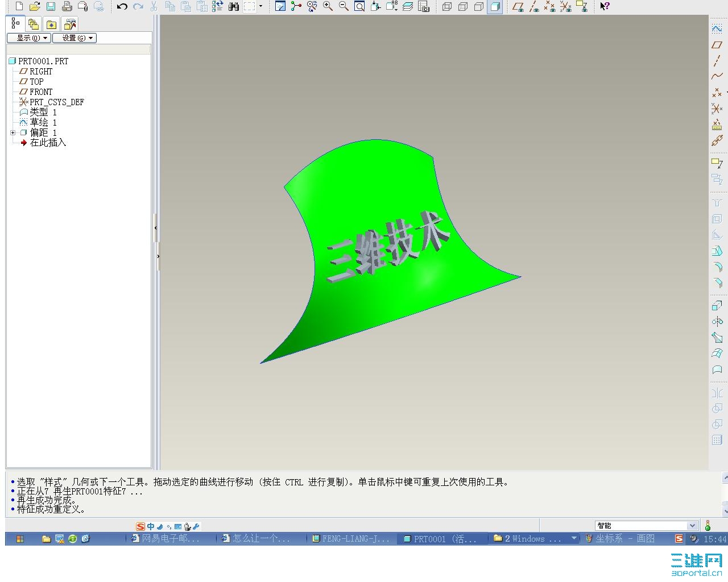The height and width of the screenshot is (582, 728).
Task: Toggle datum planes display
Action: [x=518, y=6]
